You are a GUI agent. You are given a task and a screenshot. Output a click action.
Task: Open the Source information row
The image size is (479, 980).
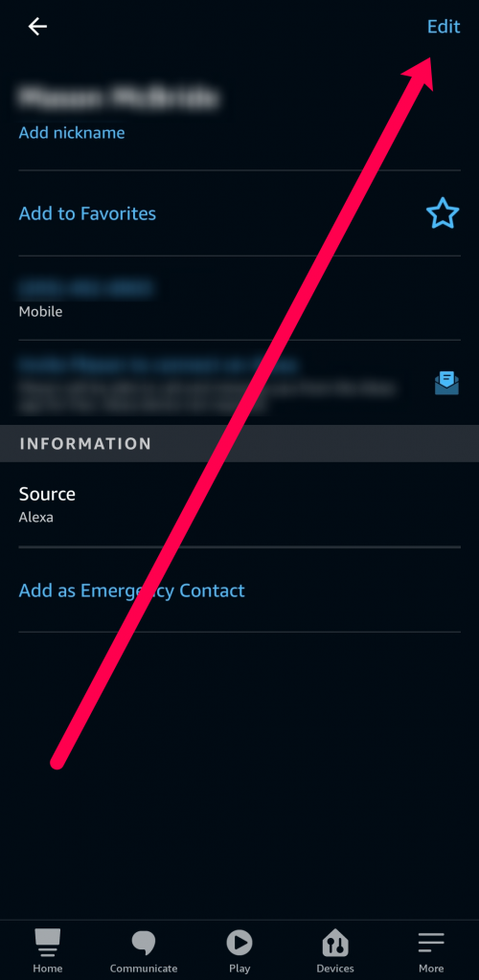pyautogui.click(x=239, y=504)
